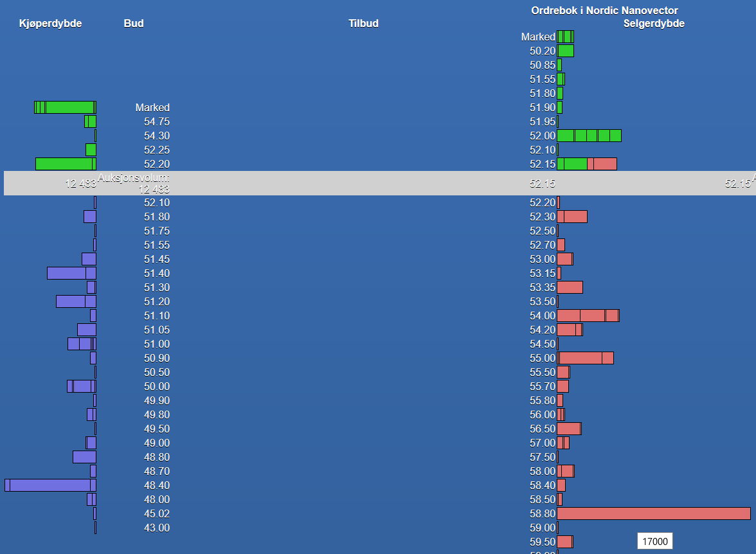Select the 58.00 ask price

coord(543,472)
